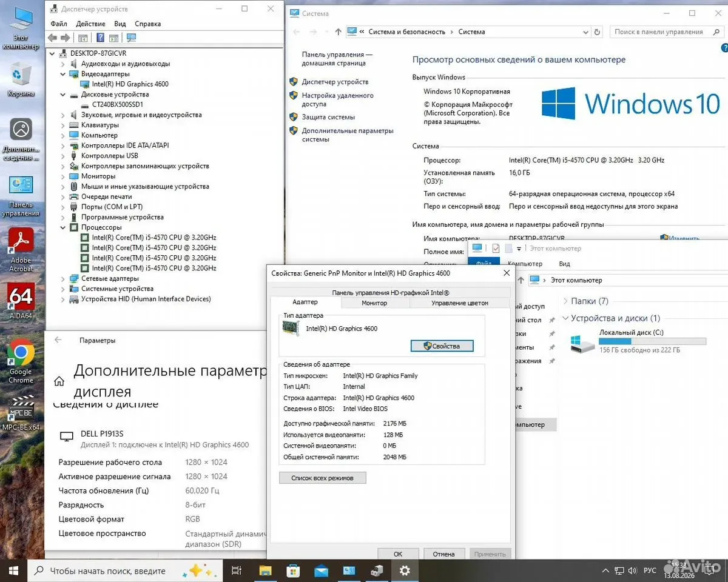Click Отмена in properties dialog
The width and height of the screenshot is (728, 582).
coord(444,554)
